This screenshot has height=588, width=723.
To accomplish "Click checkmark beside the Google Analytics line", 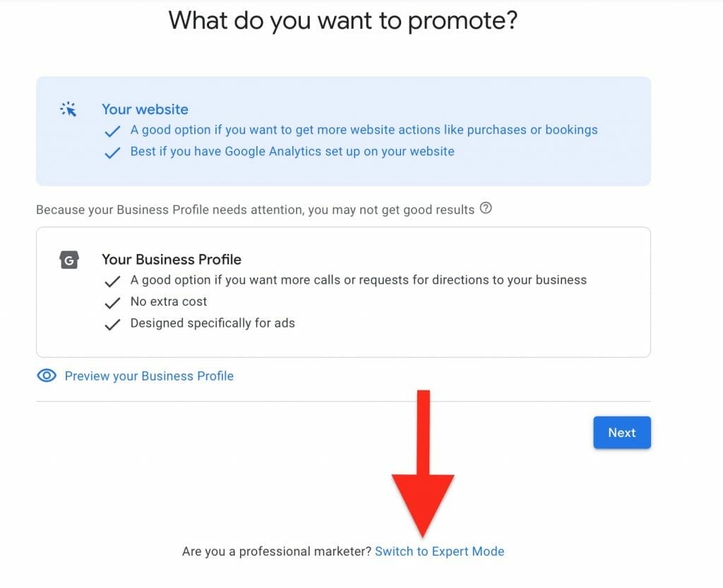I will point(112,152).
